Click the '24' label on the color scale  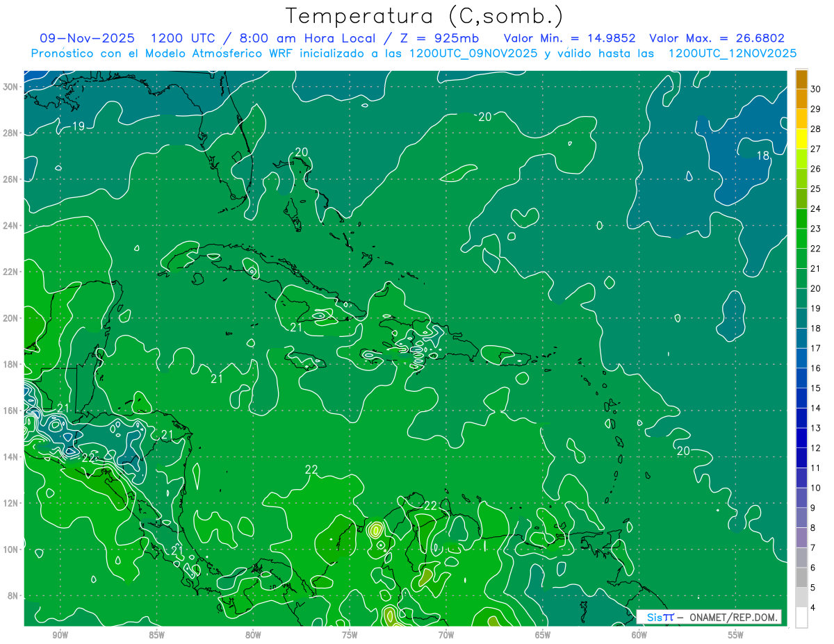pos(816,208)
